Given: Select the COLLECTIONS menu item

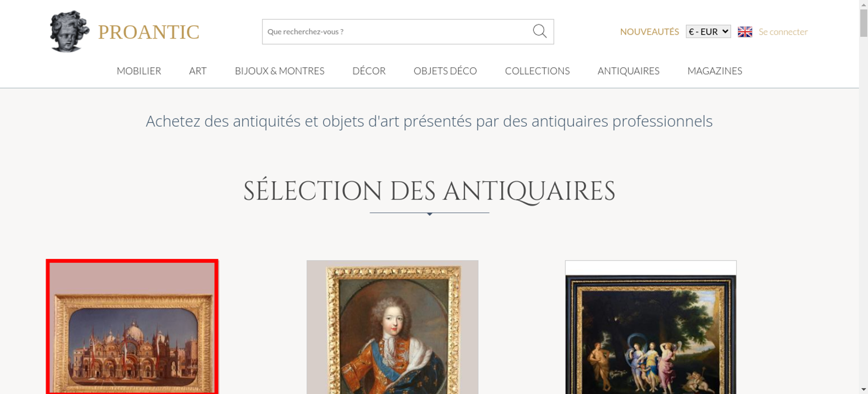Looking at the screenshot, I should tap(537, 71).
